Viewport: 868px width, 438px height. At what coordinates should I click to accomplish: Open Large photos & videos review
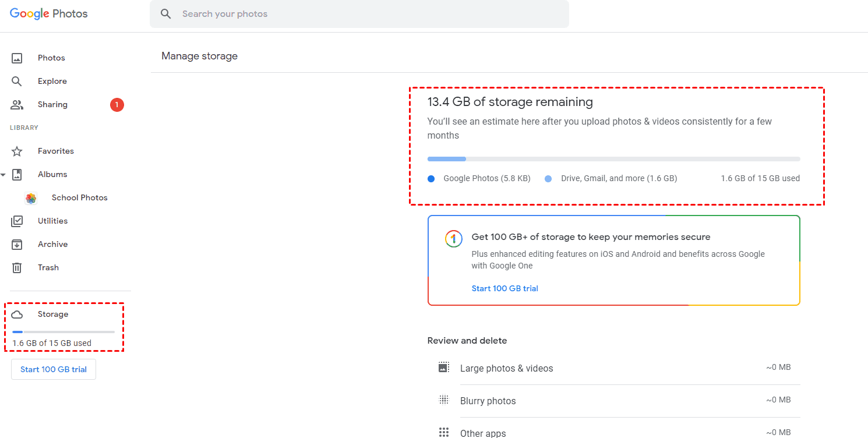506,368
